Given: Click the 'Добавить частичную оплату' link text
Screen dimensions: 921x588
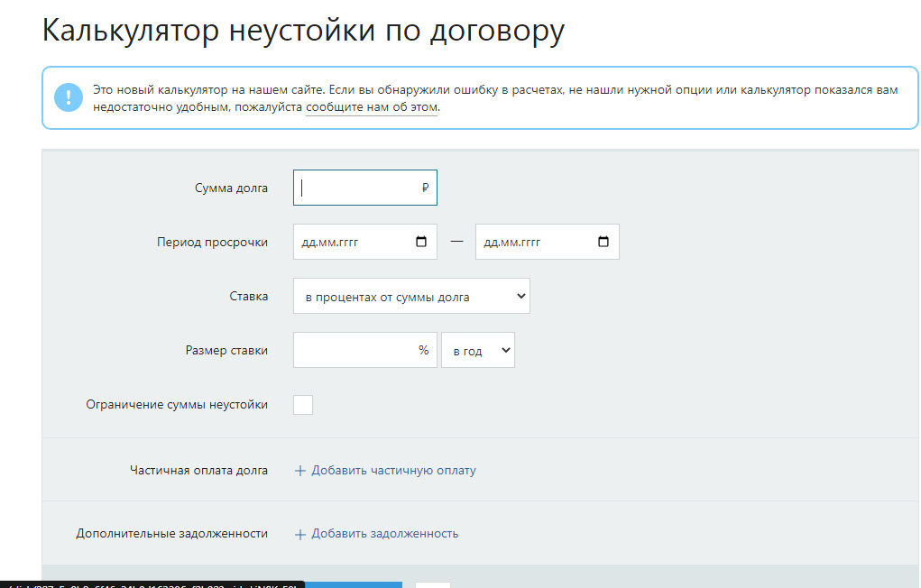Looking at the screenshot, I should 393,471.
